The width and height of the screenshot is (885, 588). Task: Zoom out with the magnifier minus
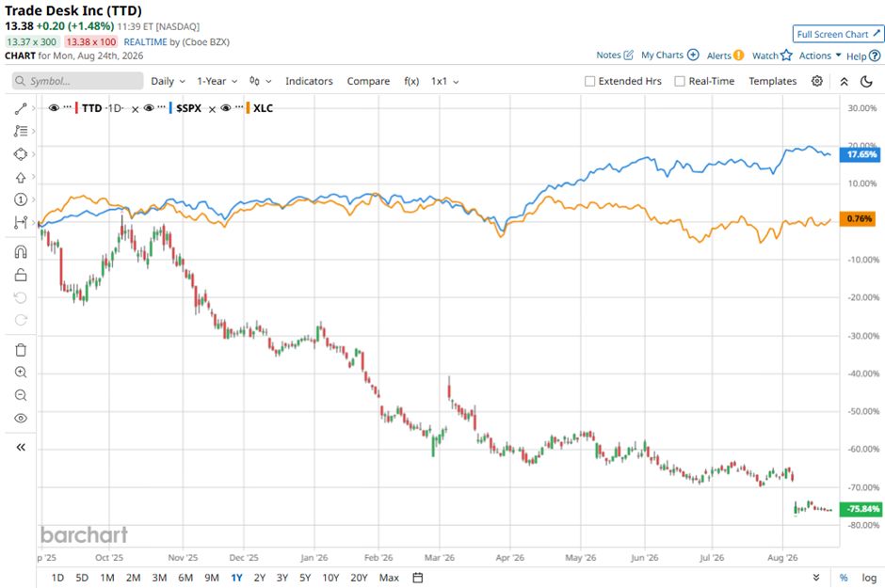tap(21, 395)
